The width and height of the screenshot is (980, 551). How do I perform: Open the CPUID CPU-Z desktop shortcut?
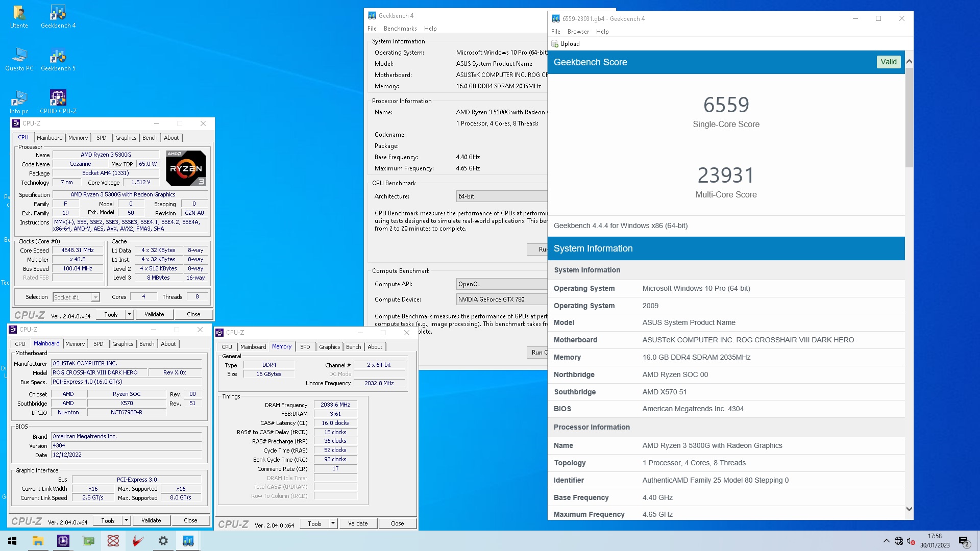click(x=58, y=102)
